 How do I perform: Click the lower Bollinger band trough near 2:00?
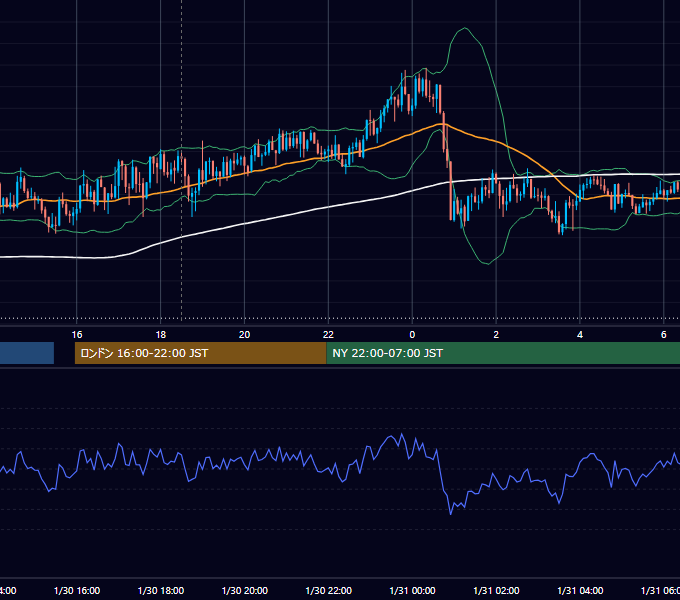(x=488, y=263)
